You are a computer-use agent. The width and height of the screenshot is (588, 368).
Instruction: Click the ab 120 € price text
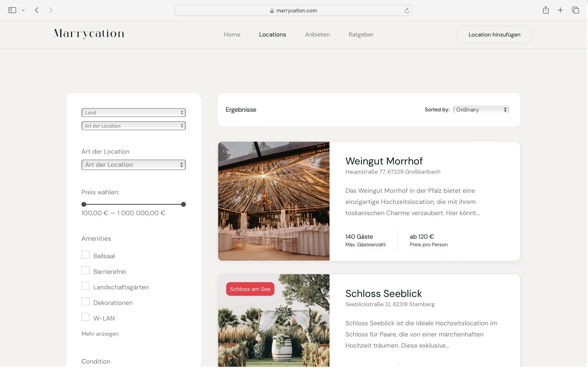coord(422,237)
